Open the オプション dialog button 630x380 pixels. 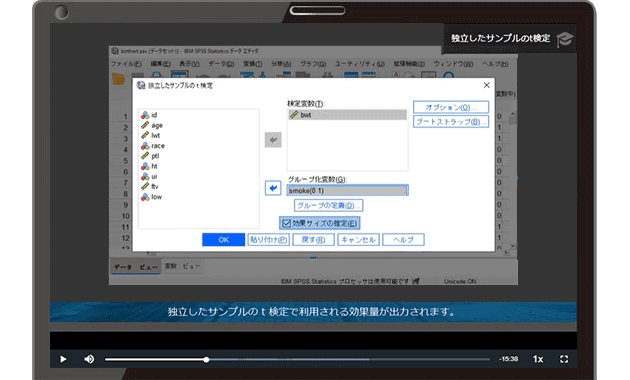pos(451,107)
